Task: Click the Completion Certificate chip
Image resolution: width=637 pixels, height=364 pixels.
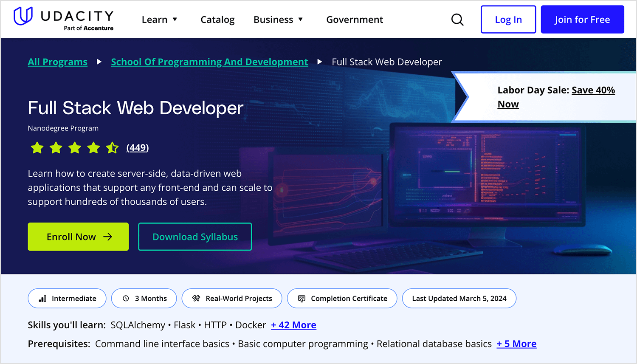Action: (342, 298)
